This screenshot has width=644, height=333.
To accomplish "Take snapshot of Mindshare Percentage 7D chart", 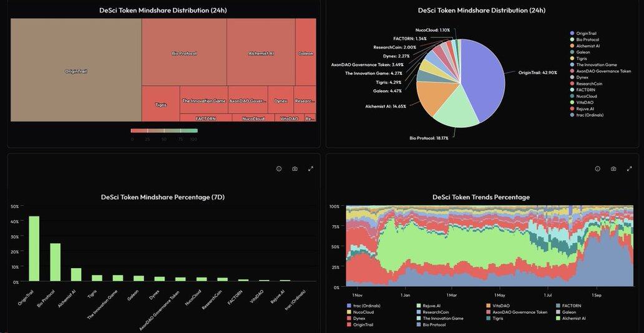I will coord(295,169).
